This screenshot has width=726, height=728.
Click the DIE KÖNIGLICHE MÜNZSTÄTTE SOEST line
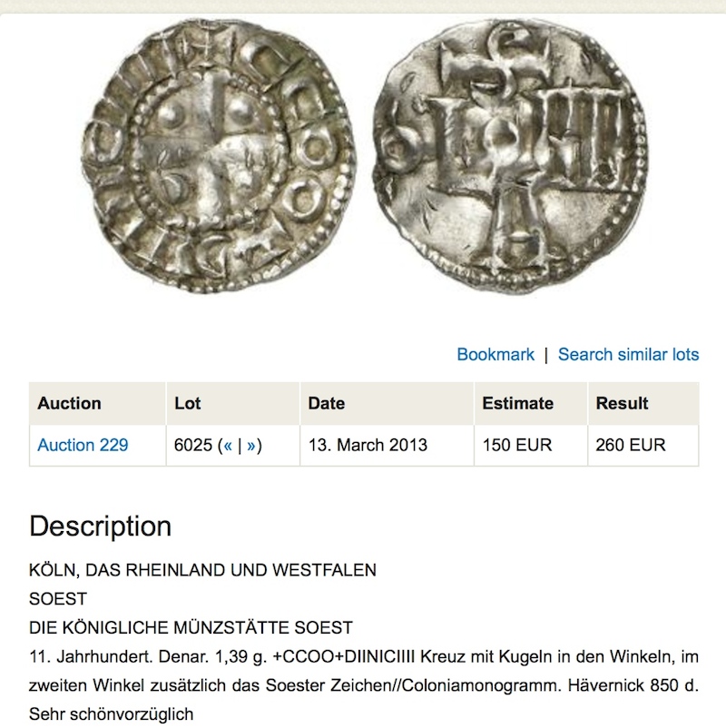click(191, 628)
